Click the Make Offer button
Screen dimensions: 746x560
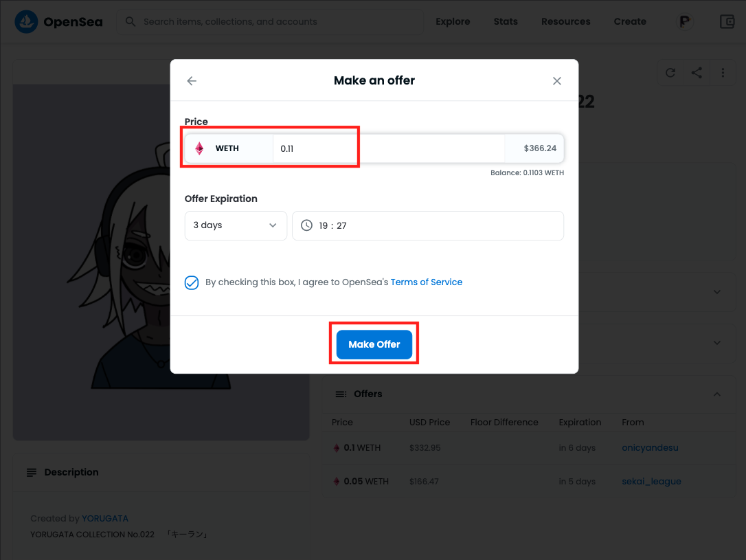[374, 344]
